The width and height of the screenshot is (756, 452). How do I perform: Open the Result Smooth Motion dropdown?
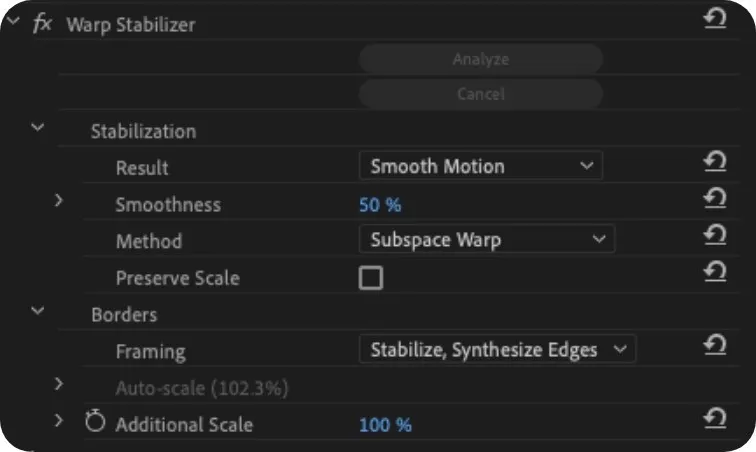click(x=481, y=166)
